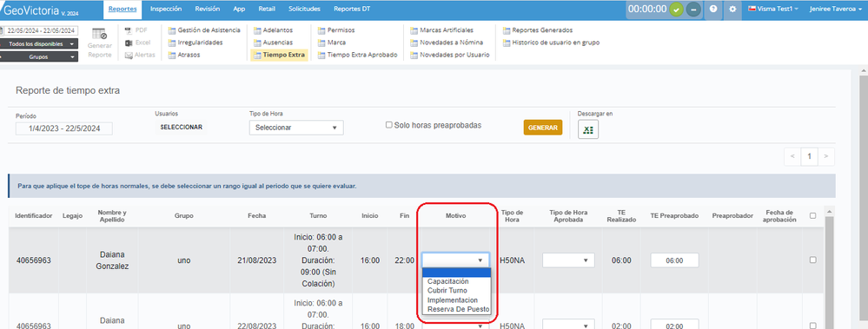Screen dimensions: 868x329
Task: Go to previous page arrow
Action: (792, 156)
